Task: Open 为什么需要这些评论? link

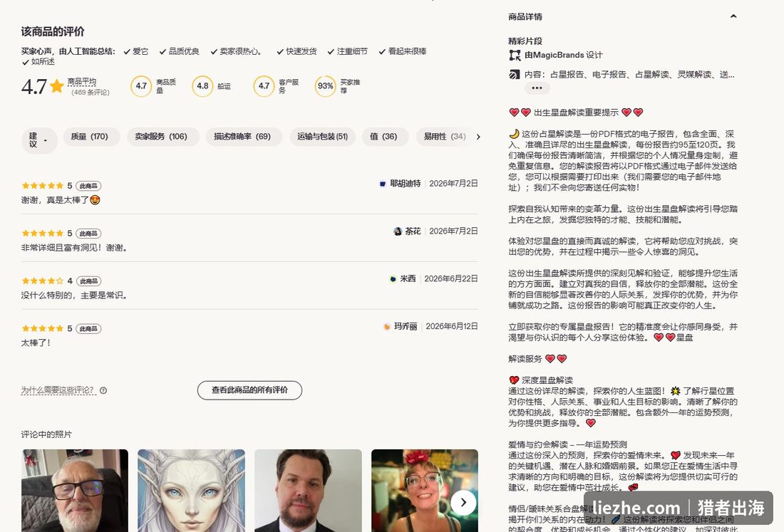Action: tap(58, 390)
